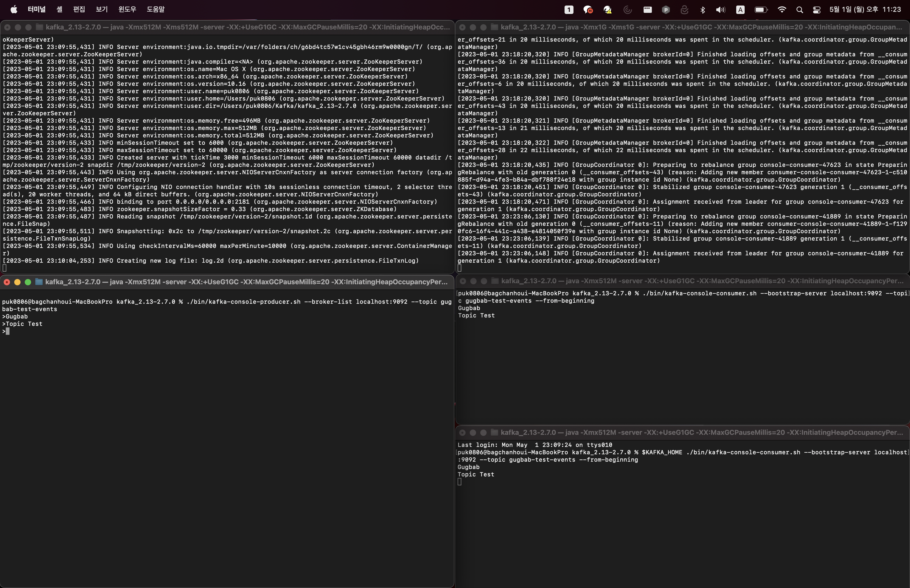910x588 pixels.
Task: Open Control Center toggles icon
Action: pyautogui.click(x=817, y=10)
